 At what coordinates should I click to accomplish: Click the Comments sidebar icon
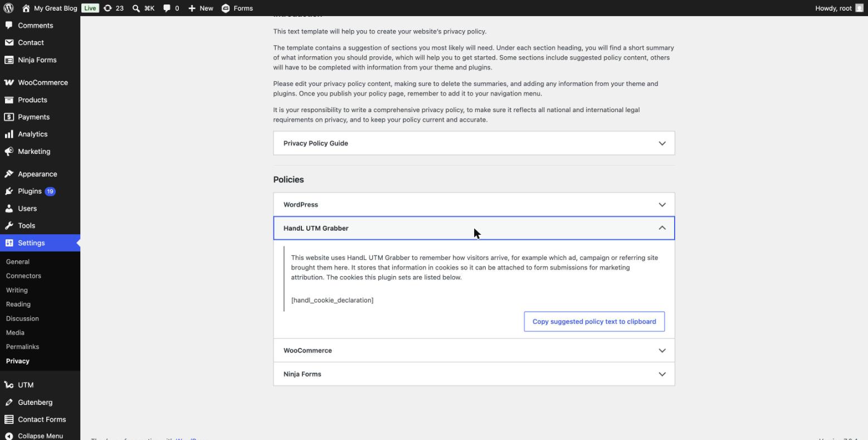point(9,25)
